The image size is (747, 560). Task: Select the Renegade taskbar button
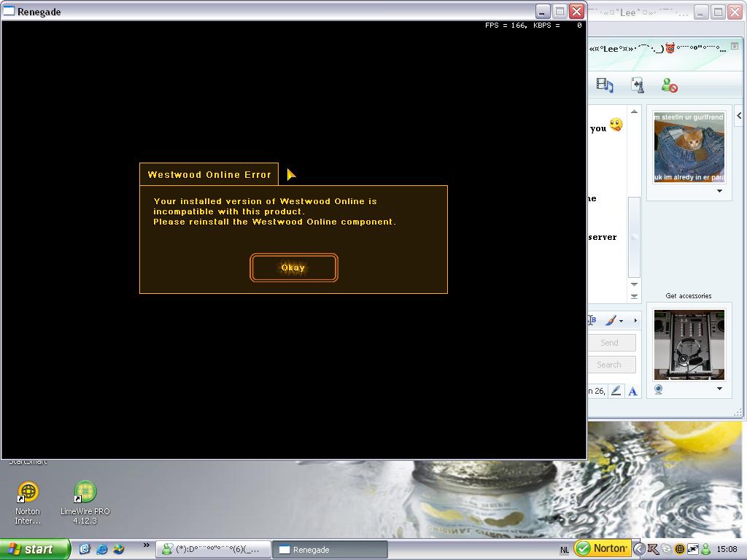329,550
